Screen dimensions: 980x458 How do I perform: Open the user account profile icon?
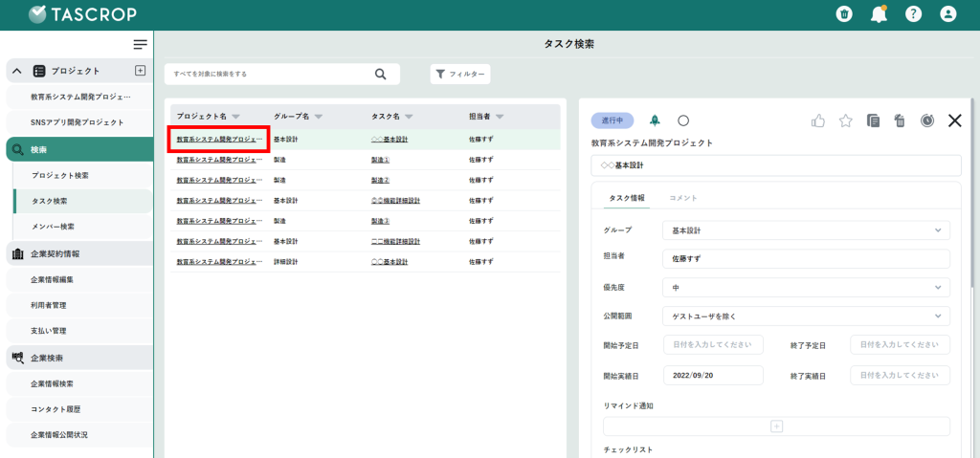(947, 14)
